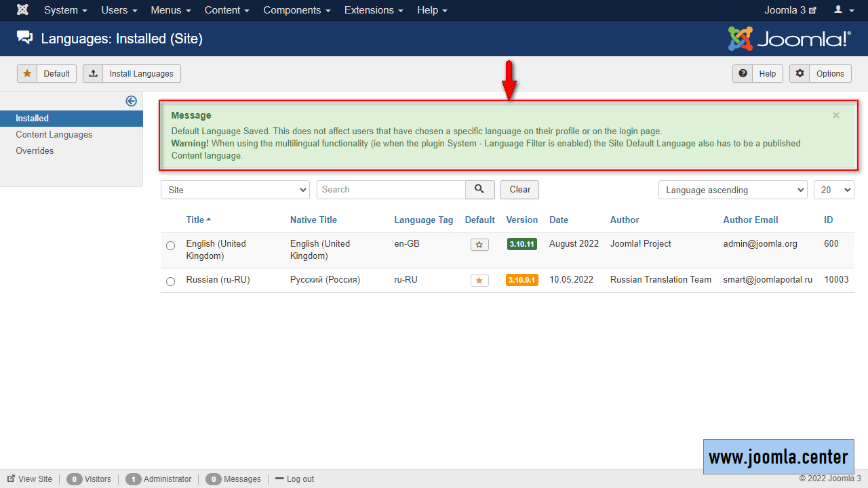This screenshot has width=868, height=488.
Task: Open the list limit dropdown showing 20
Action: 833,190
